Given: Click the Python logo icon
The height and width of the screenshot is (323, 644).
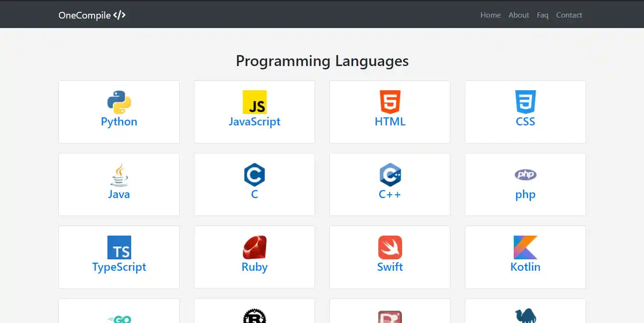Looking at the screenshot, I should [x=119, y=102].
